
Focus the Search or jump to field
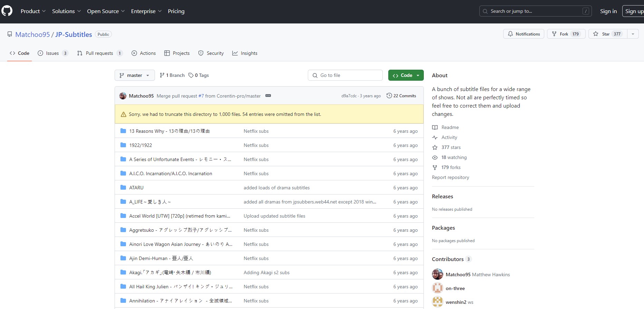(x=535, y=11)
